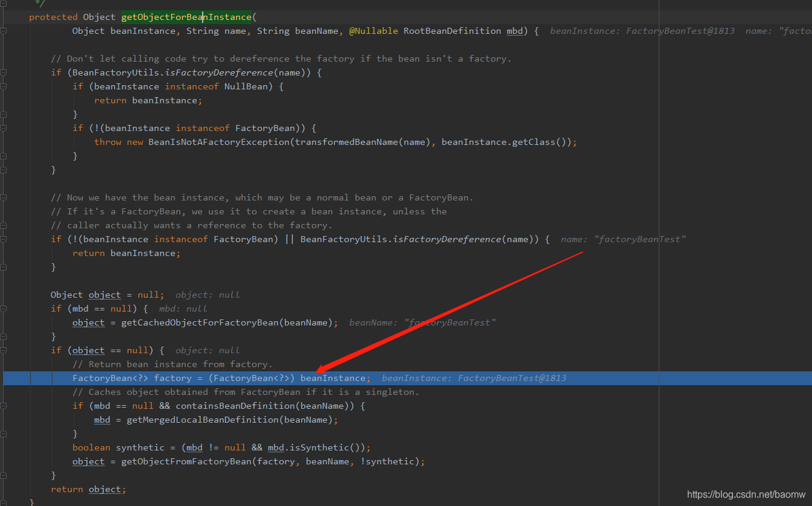The width and height of the screenshot is (812, 506).
Task: Click the 'throw' keyword
Action: tap(107, 142)
